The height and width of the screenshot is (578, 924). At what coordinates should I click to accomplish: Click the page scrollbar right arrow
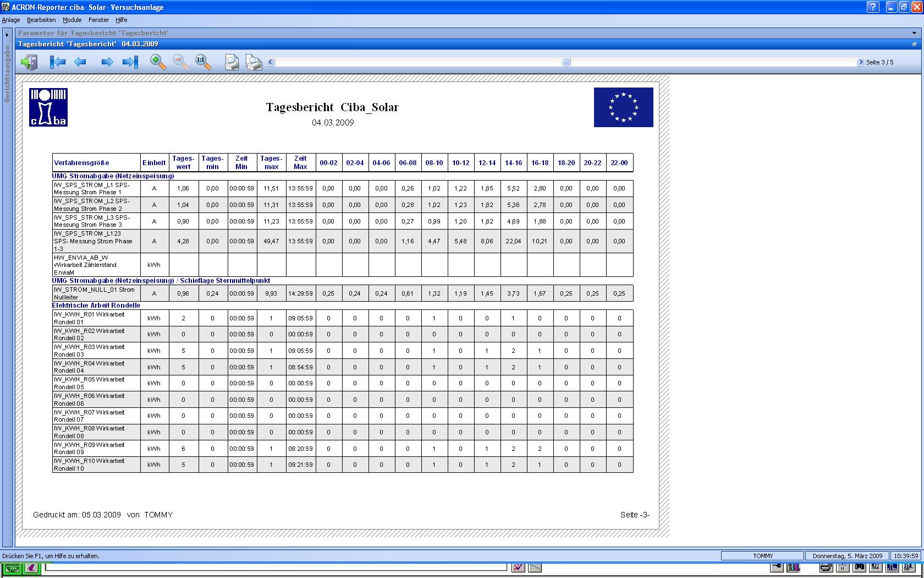pyautogui.click(x=861, y=62)
